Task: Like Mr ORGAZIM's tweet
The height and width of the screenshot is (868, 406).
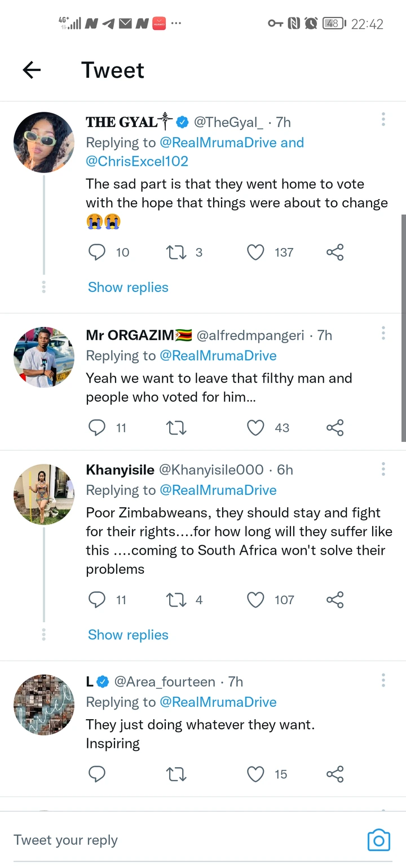Action: tap(256, 428)
